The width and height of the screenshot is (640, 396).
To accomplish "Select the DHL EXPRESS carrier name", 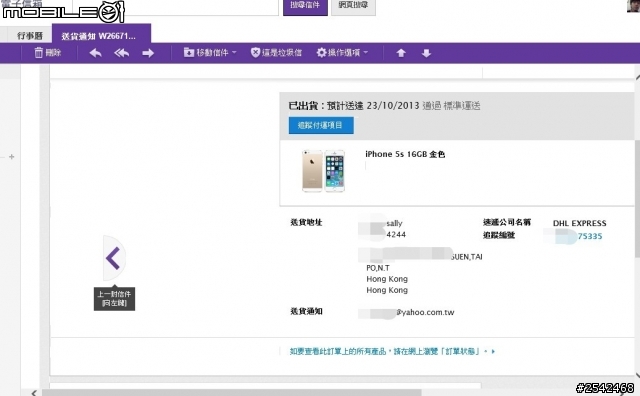I will click(x=580, y=223).
